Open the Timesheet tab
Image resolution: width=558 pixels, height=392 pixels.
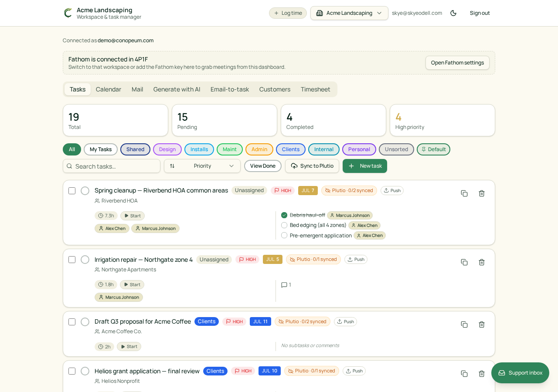coord(316,89)
